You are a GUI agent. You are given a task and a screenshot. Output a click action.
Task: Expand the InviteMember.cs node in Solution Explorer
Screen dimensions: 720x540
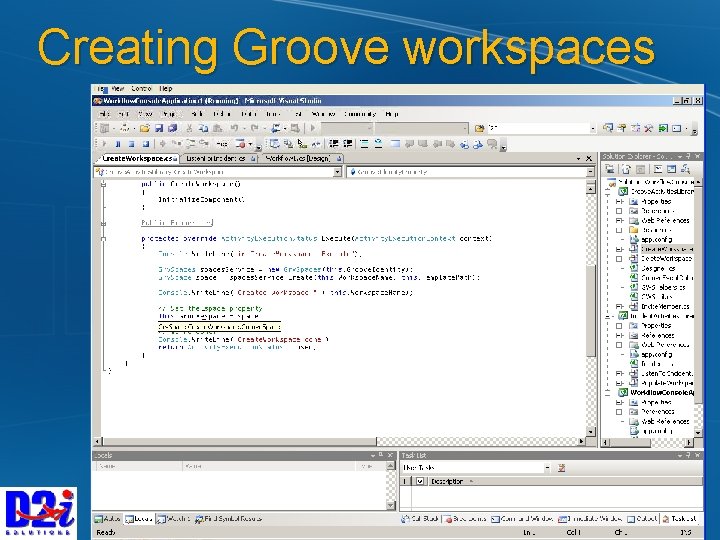(x=619, y=306)
